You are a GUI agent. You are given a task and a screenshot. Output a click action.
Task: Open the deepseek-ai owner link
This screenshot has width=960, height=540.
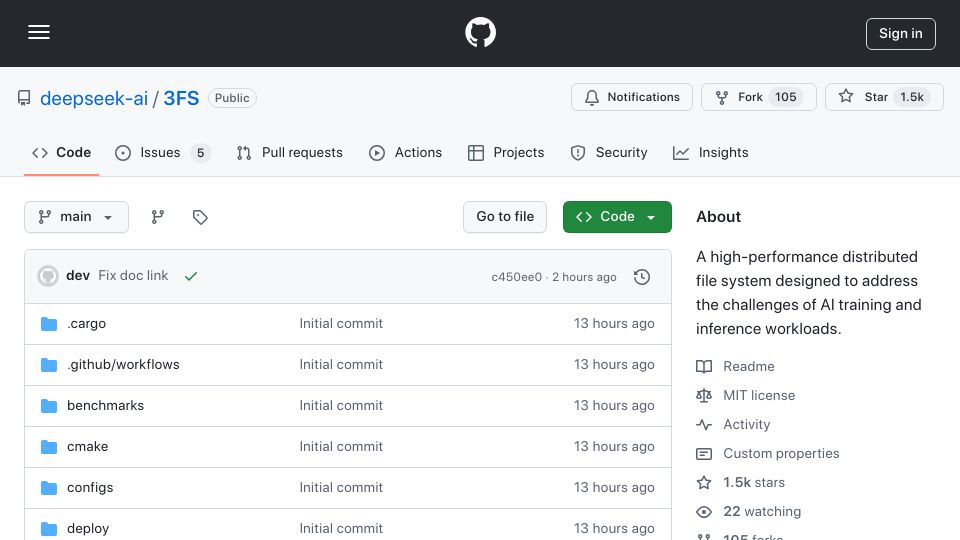coord(94,98)
